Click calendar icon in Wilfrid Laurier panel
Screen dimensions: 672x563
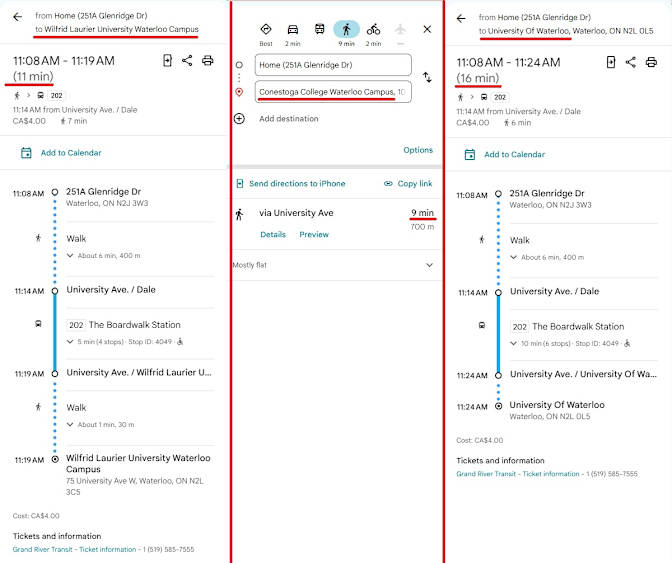tap(26, 153)
